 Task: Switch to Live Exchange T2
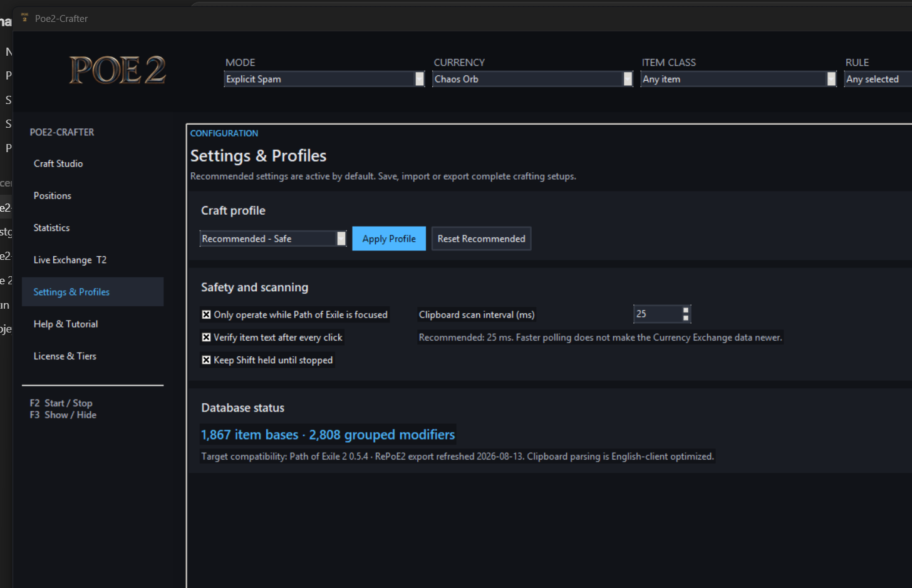click(x=93, y=260)
